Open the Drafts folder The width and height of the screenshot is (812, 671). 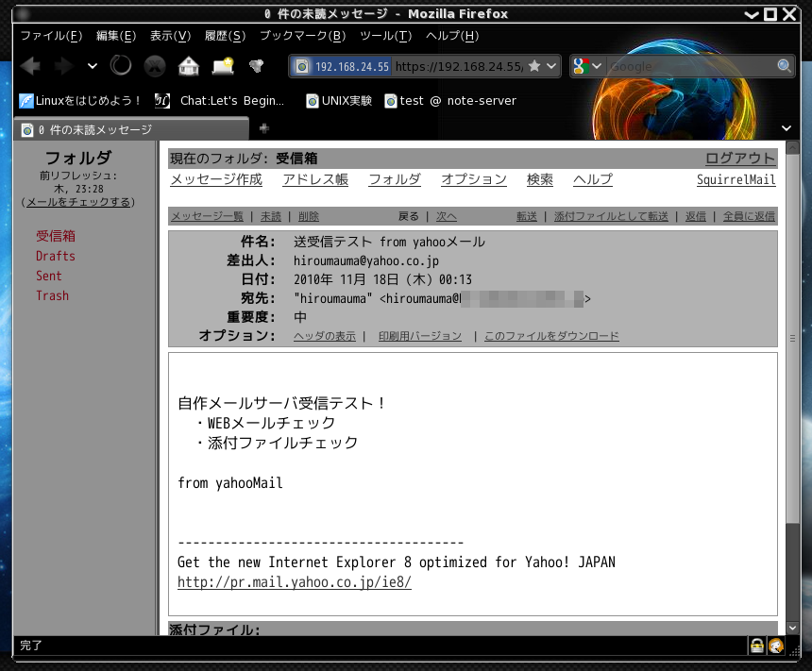[56, 257]
